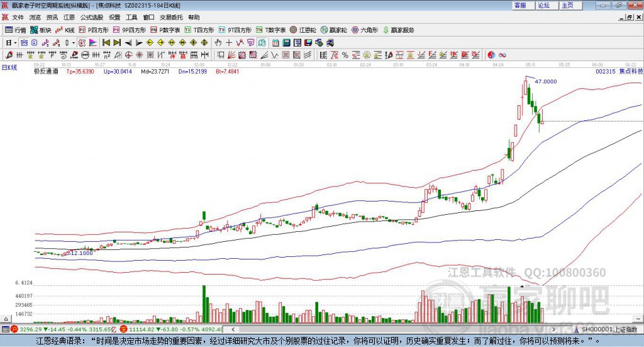This screenshot has width=644, height=347.
Task: Click the 11114.82 index value in status bar
Action: (x=143, y=329)
